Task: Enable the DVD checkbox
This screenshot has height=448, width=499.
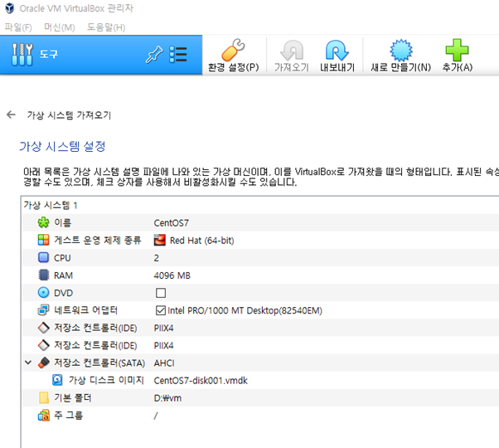Action: [x=161, y=293]
